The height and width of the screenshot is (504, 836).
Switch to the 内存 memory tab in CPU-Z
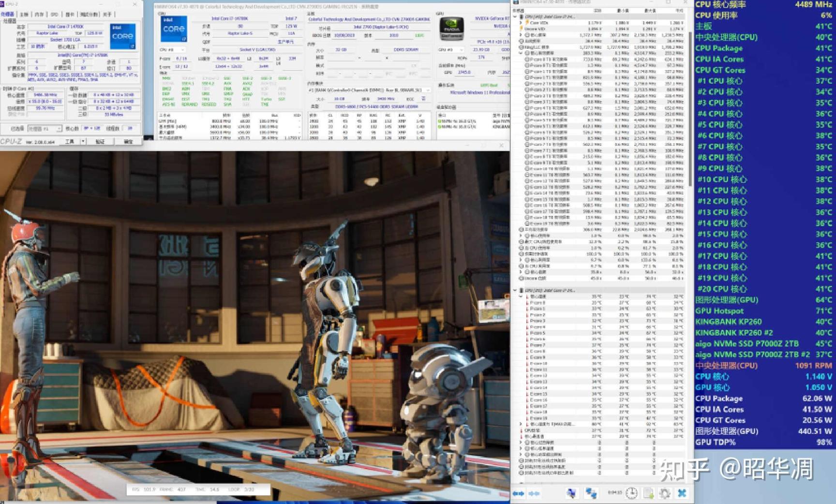click(39, 15)
